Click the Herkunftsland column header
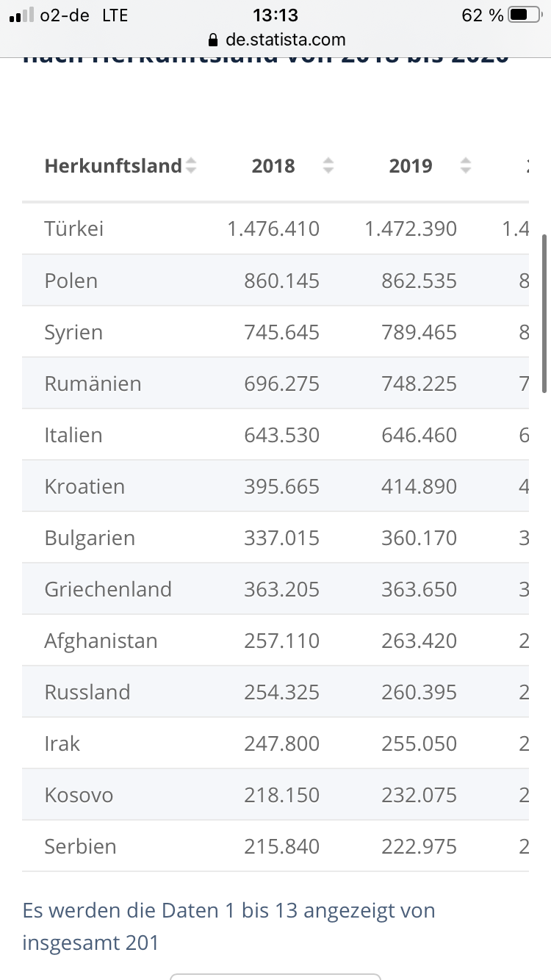Viewport: 551px width, 980px height. (x=113, y=166)
